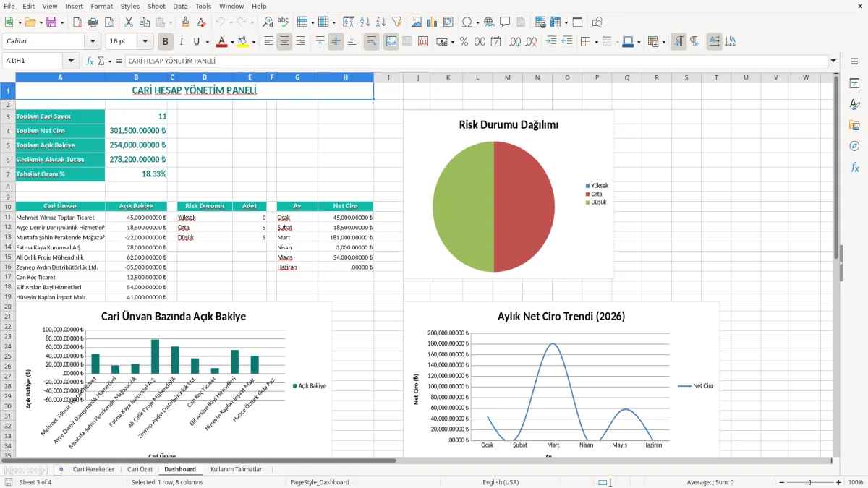The height and width of the screenshot is (488, 868).
Task: Open the underline style dropdown arrow
Action: [207, 42]
